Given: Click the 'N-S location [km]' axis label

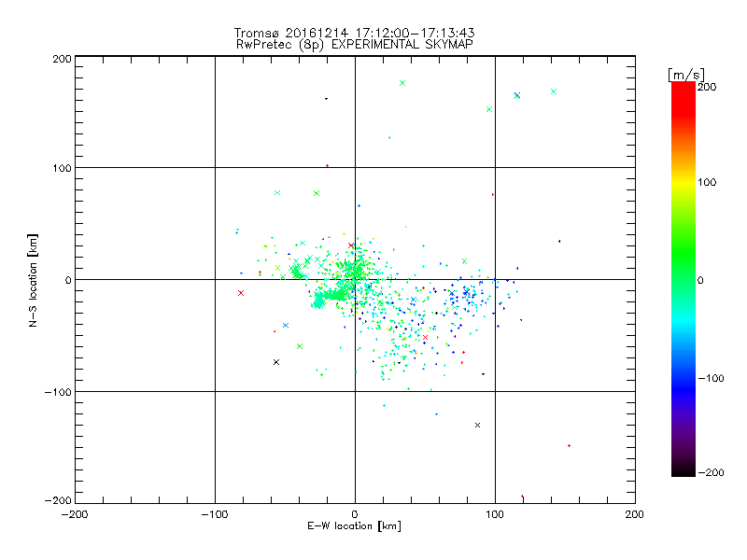Looking at the screenshot, I should 33,280.
